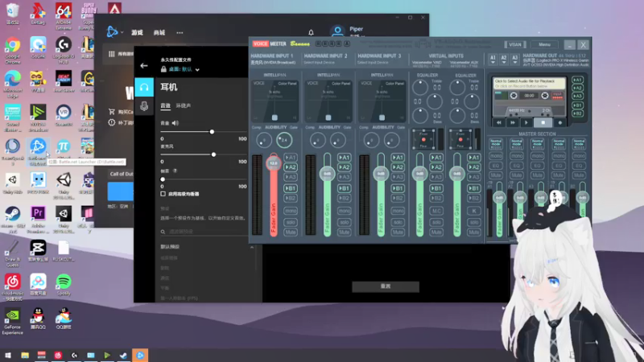Screen dimensions: 644x362
Task: Open Google Chrome desktop icon
Action: pos(13,51)
